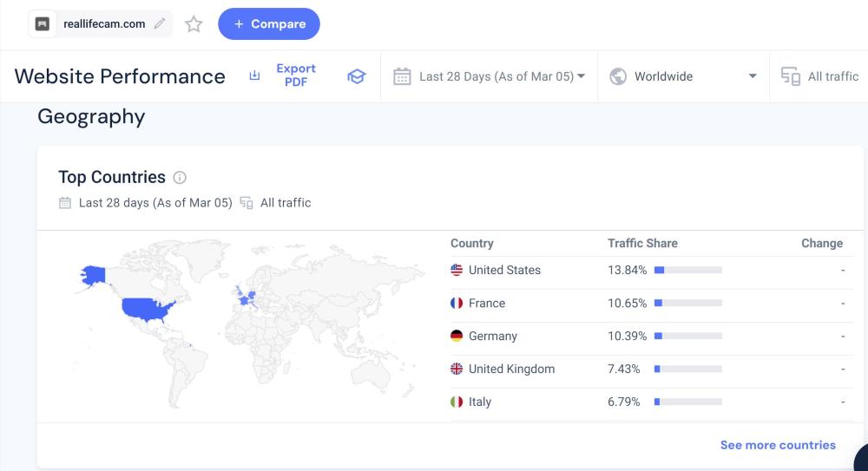Export the report as PDF

pos(284,75)
